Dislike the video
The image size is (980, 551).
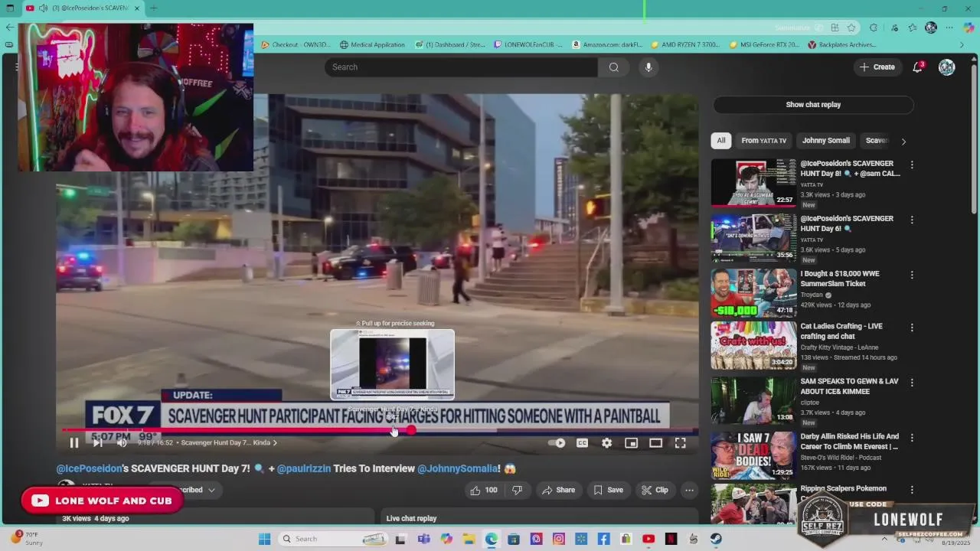(x=517, y=490)
